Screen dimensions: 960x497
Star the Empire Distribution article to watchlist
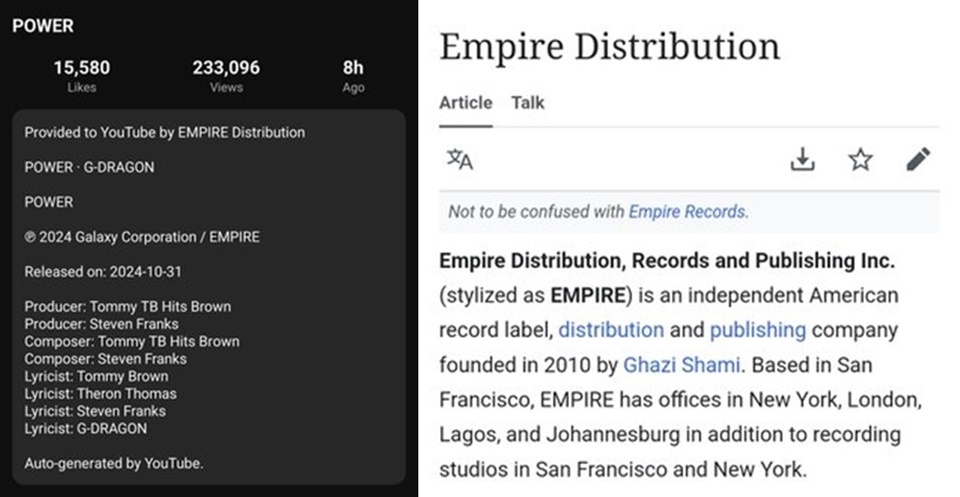pos(860,159)
